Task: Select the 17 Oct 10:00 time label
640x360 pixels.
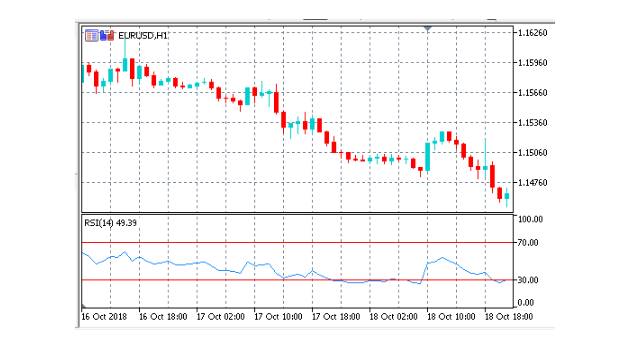Action: [x=278, y=317]
